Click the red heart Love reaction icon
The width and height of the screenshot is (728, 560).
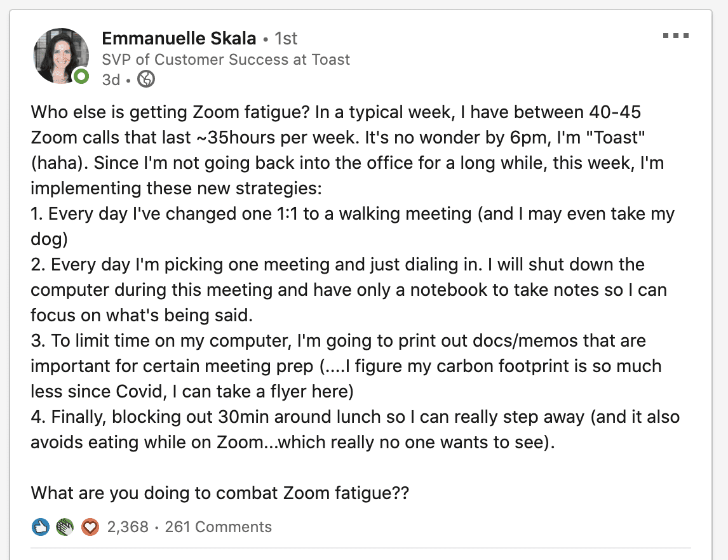point(90,527)
